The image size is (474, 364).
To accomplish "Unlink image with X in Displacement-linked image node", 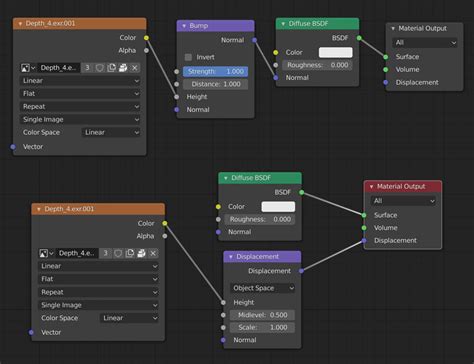I will coord(153,253).
